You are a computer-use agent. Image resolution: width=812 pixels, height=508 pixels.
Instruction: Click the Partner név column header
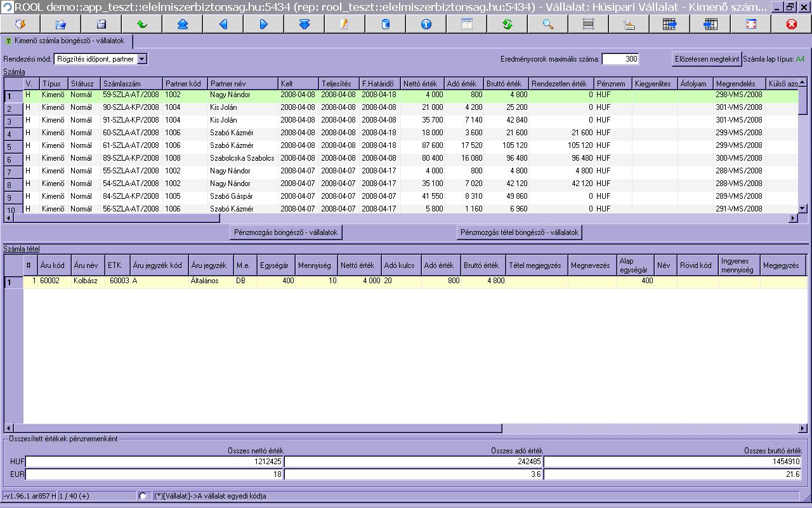(243, 84)
